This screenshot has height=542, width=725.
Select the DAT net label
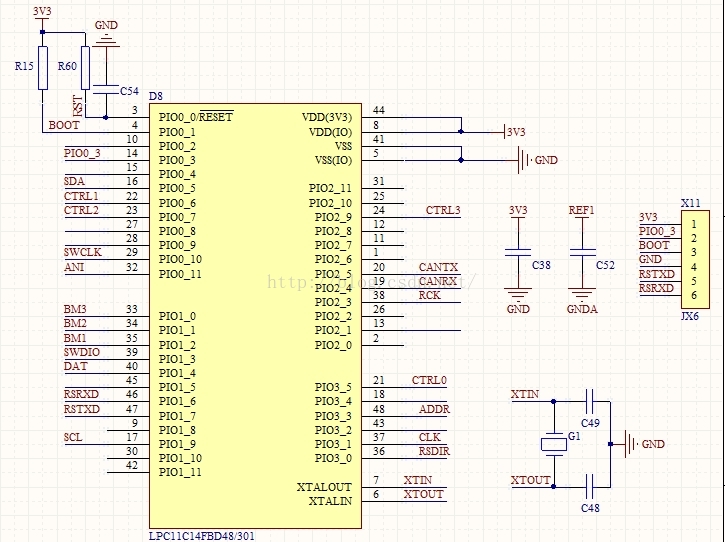pyautogui.click(x=75, y=366)
